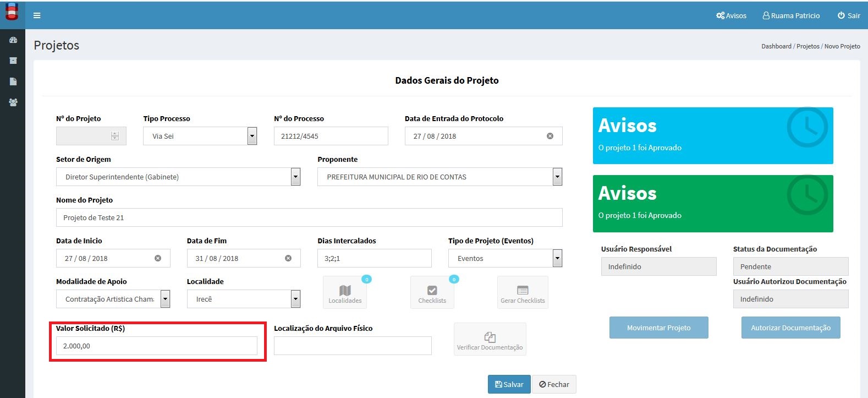Open the users group icon in sidebar

[x=13, y=102]
